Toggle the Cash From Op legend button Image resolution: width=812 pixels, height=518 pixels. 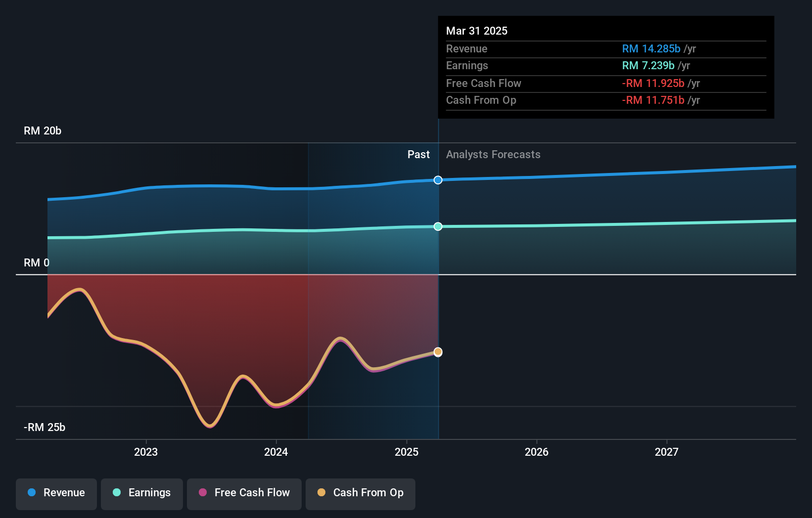pyautogui.click(x=361, y=494)
